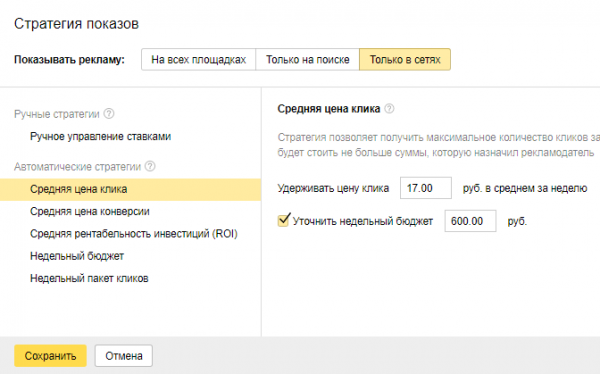Click Ручные стратегии section label
The height and width of the screenshot is (374, 600).
[57, 114]
